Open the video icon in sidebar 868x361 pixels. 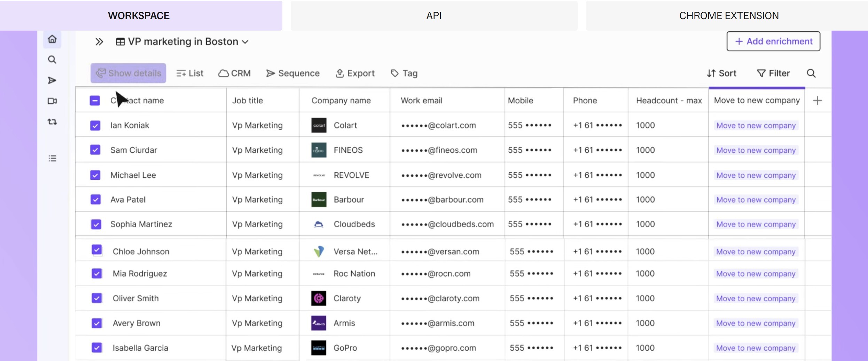52,101
